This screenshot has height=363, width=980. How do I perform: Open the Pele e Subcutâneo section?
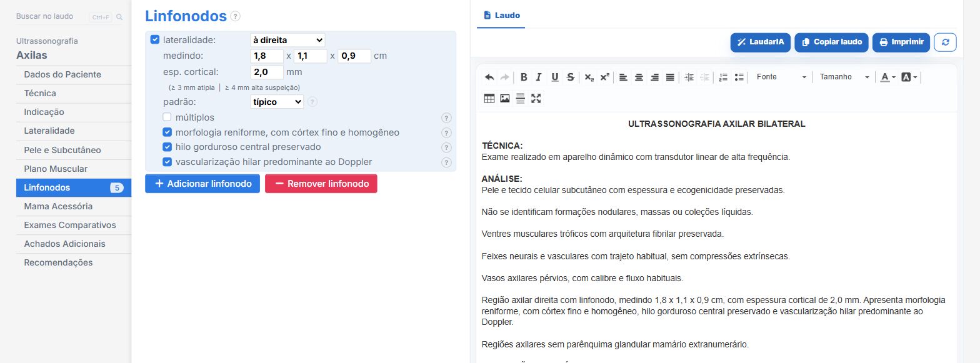[74, 150]
